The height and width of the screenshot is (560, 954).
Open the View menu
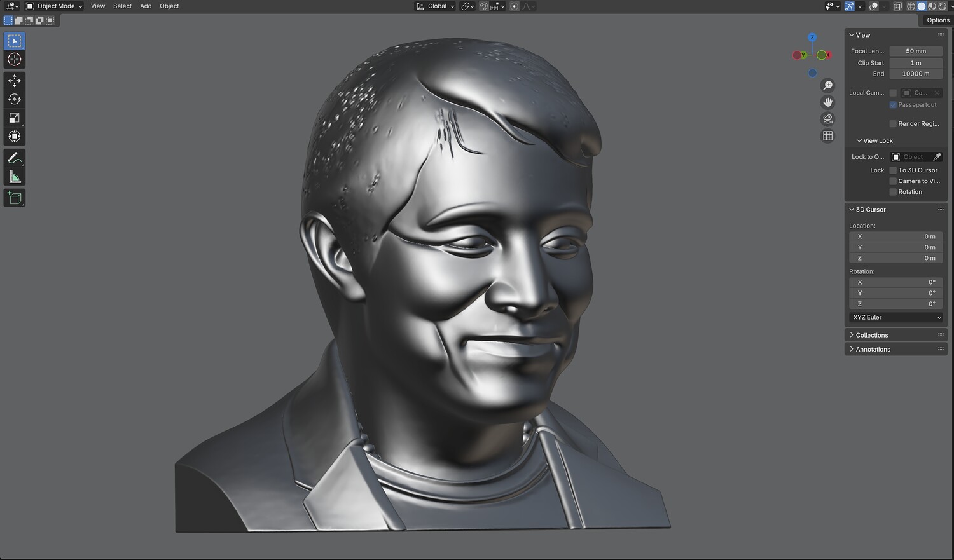(98, 6)
